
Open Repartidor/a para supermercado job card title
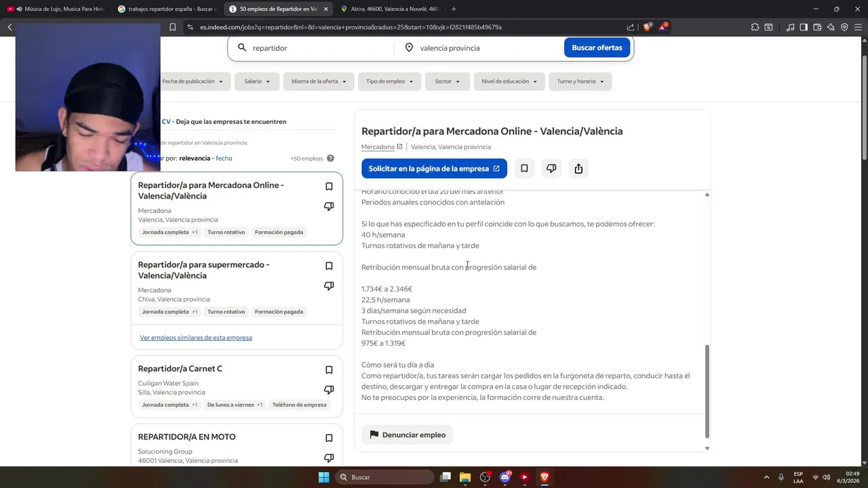(x=203, y=270)
